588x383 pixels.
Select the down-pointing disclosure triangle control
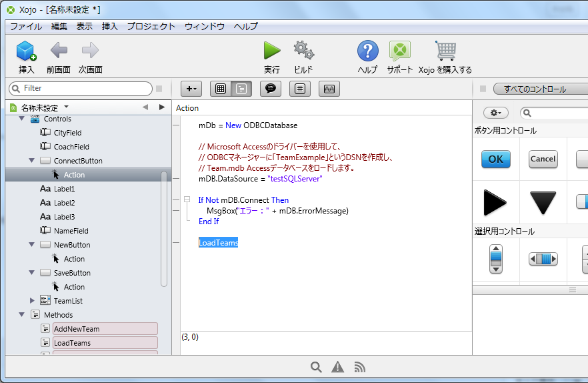(x=543, y=203)
